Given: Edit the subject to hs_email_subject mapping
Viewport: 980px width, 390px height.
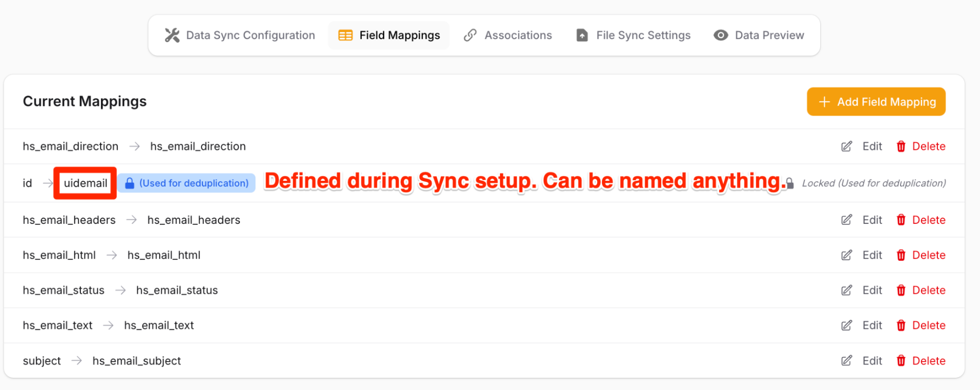Looking at the screenshot, I should [862, 361].
